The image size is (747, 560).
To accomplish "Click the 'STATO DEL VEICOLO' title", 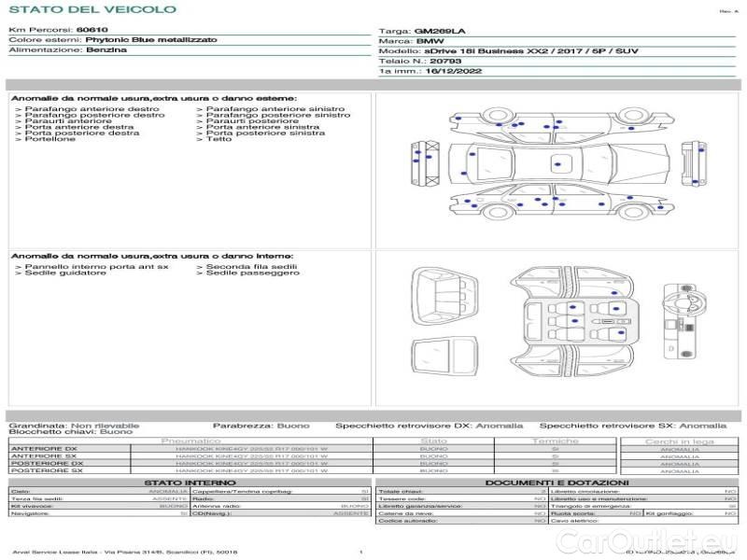I will [x=92, y=9].
